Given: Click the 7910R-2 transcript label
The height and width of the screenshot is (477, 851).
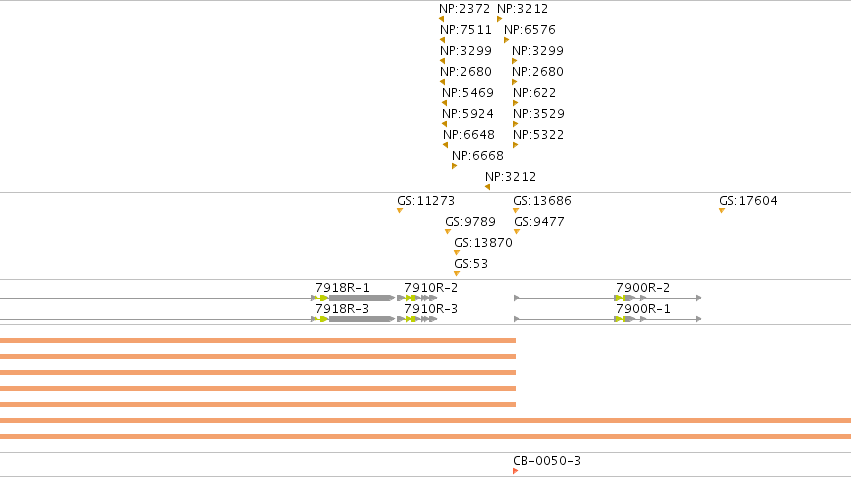Looking at the screenshot, I should (431, 288).
